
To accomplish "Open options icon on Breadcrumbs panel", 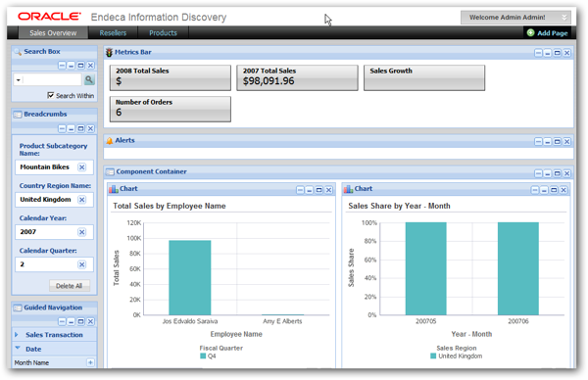I will [62, 128].
